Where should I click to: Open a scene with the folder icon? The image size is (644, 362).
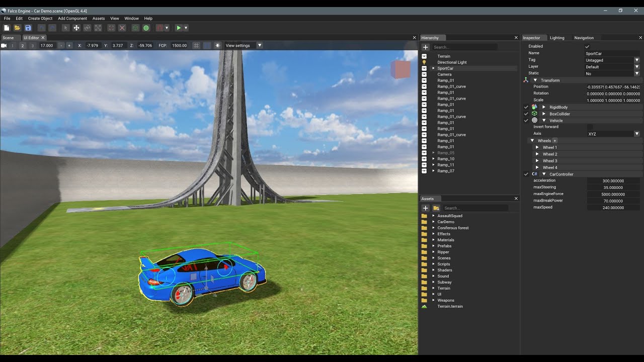(x=17, y=28)
